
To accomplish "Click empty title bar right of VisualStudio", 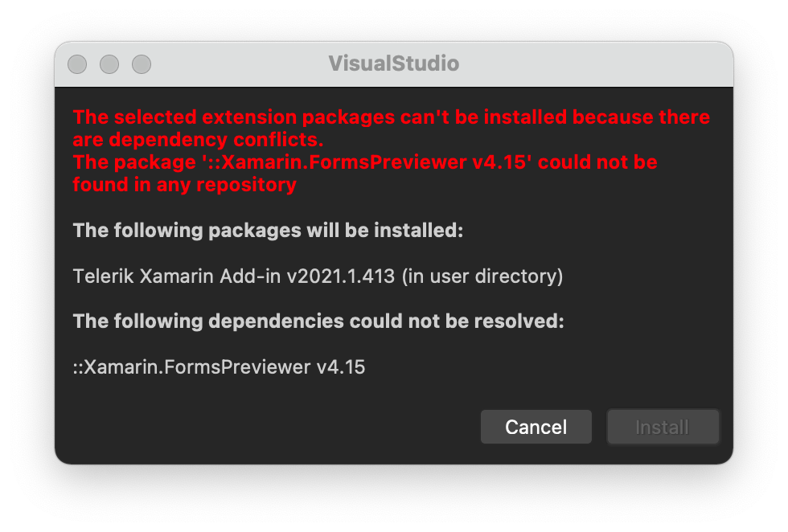I will pyautogui.click(x=595, y=64).
